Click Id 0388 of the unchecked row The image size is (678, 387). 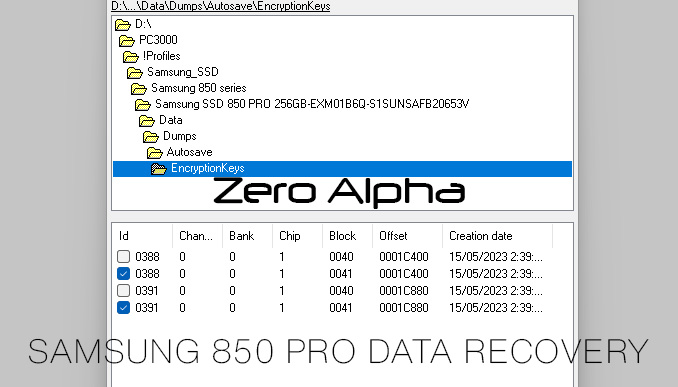147,257
